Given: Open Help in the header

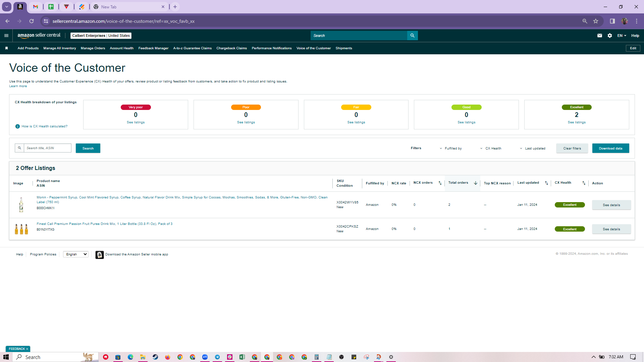Looking at the screenshot, I should (635, 36).
